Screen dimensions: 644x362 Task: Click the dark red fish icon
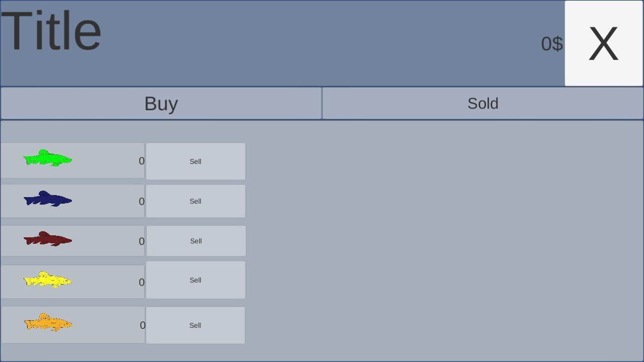(48, 239)
